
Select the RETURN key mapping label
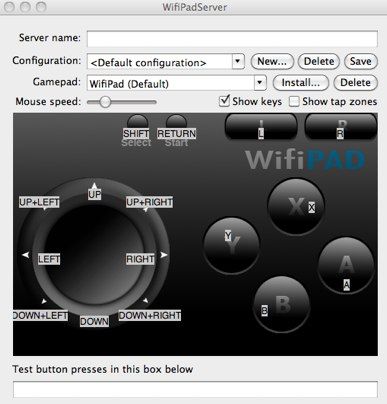[177, 134]
